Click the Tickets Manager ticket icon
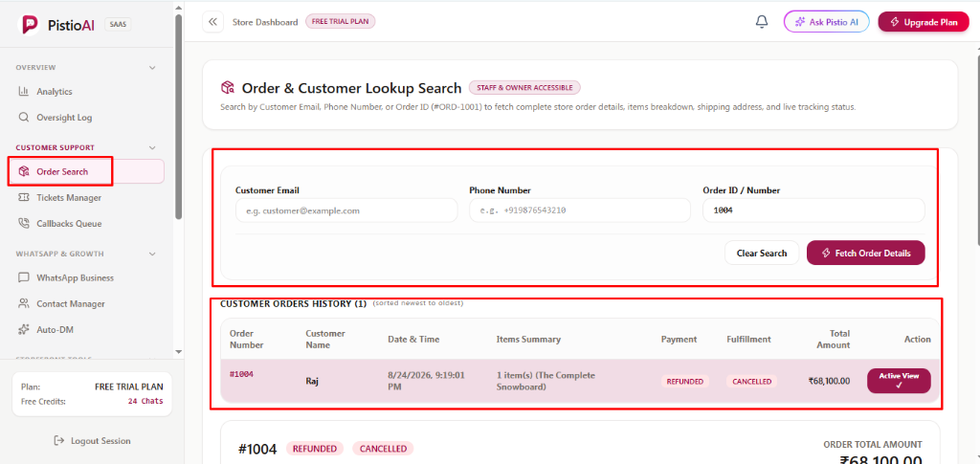 pyautogui.click(x=24, y=197)
